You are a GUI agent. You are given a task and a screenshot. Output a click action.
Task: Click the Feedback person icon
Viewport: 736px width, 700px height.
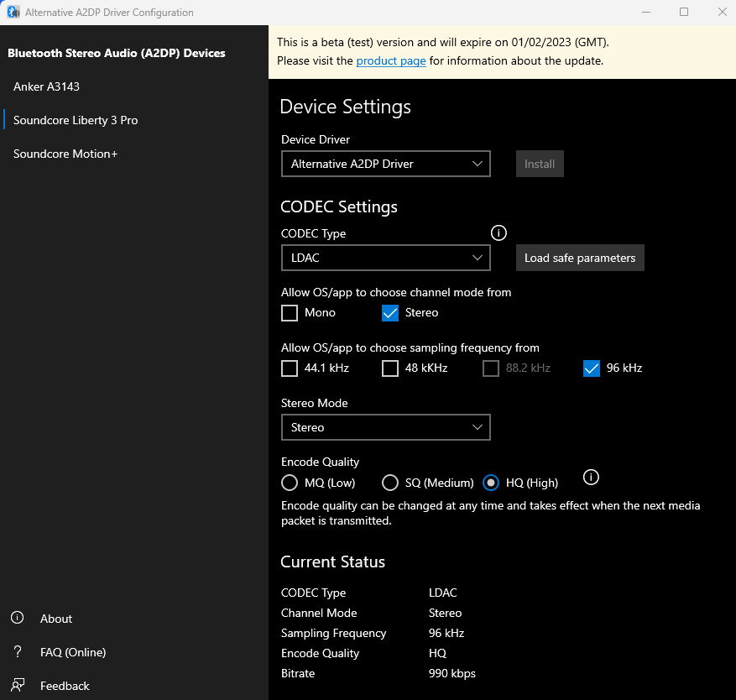pos(17,686)
